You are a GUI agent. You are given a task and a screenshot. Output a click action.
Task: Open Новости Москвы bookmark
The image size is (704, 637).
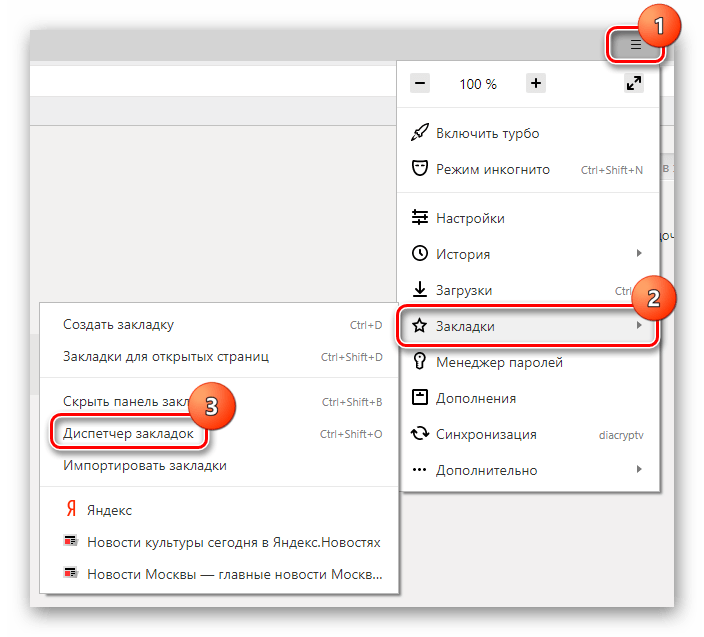tap(219, 575)
